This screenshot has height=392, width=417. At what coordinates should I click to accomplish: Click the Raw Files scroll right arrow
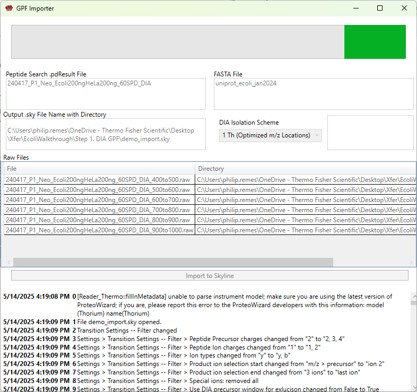411,262
